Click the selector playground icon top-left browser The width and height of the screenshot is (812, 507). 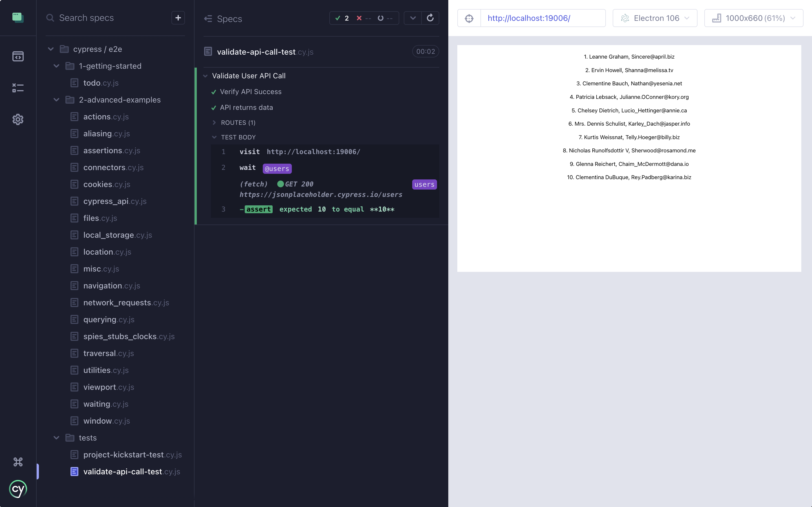pos(469,18)
